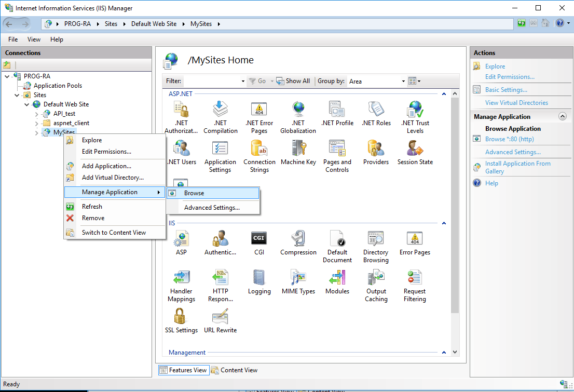This screenshot has width=574, height=392.
Task: Open Basic Settings in Actions pane
Action: [506, 89]
